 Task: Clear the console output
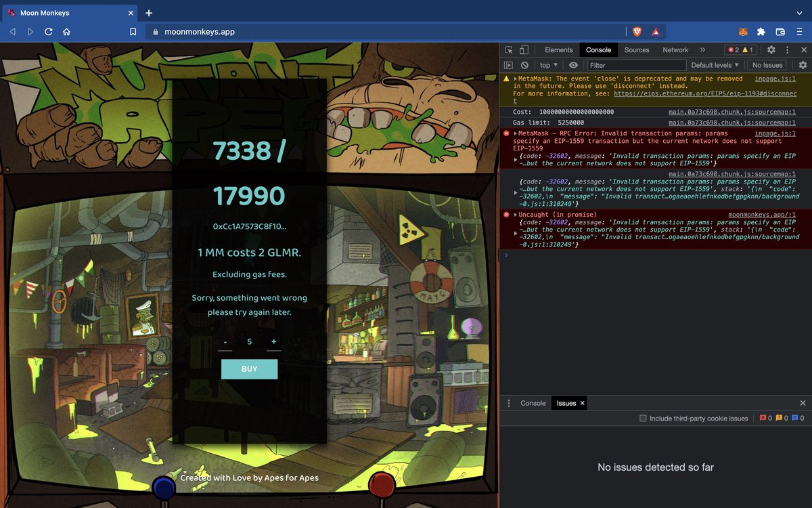pyautogui.click(x=524, y=65)
